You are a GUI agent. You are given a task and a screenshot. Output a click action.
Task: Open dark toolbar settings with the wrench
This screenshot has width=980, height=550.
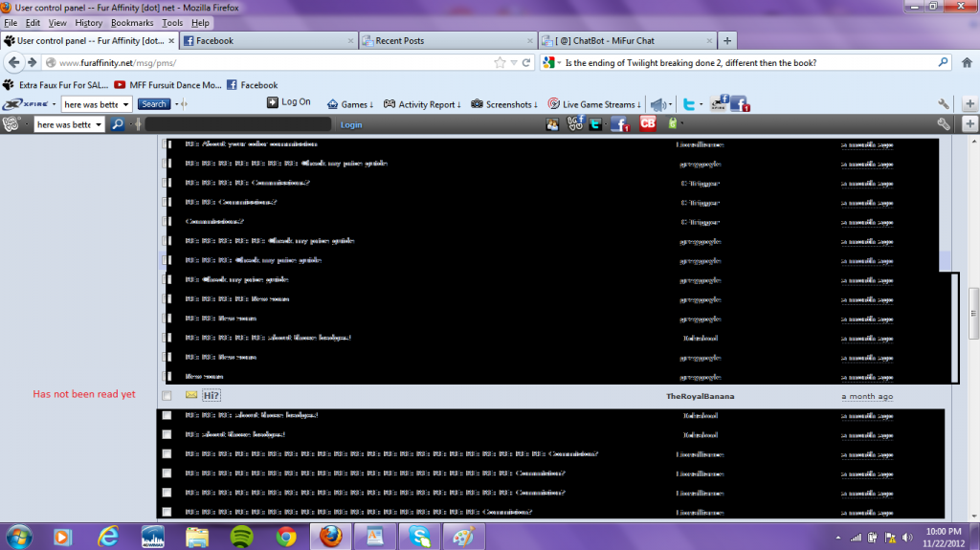pyautogui.click(x=944, y=124)
